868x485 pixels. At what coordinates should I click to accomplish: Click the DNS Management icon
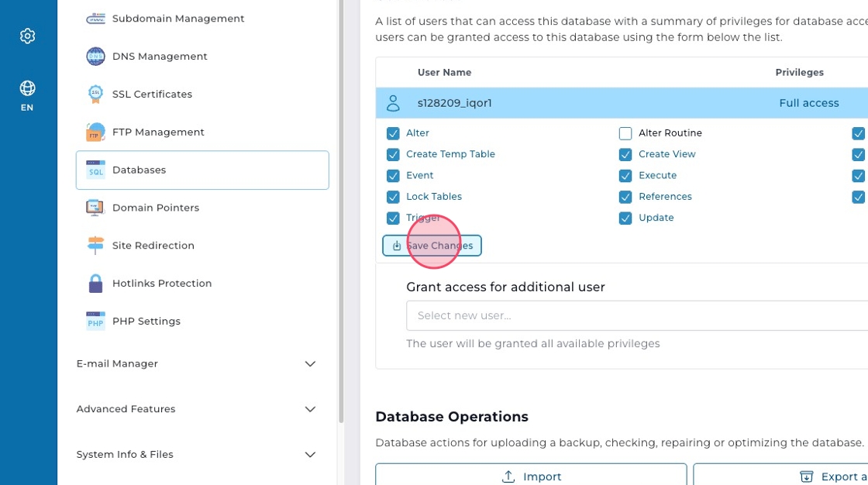click(x=95, y=57)
